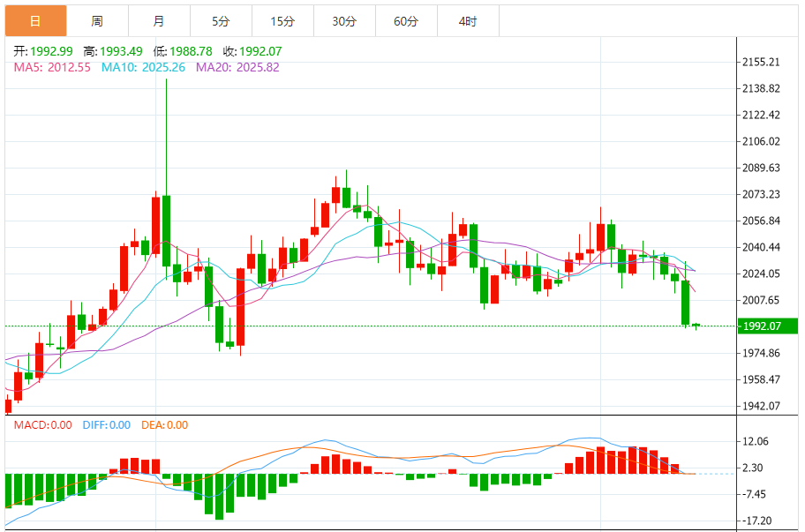Screen dimensions: 805x532
Task: Click the MA10: 2025.26 indicator label
Action: [143, 67]
